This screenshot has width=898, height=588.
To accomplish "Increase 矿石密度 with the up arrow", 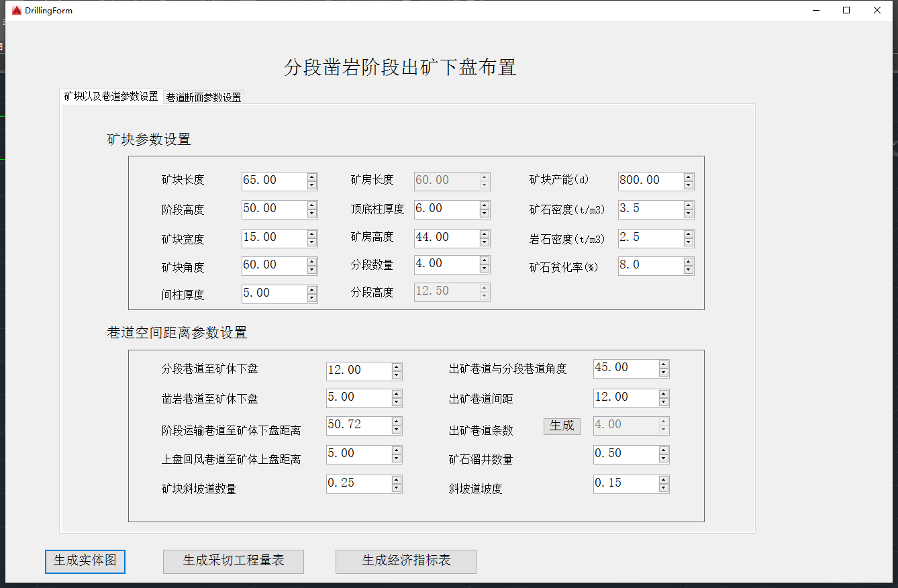I will (x=689, y=205).
